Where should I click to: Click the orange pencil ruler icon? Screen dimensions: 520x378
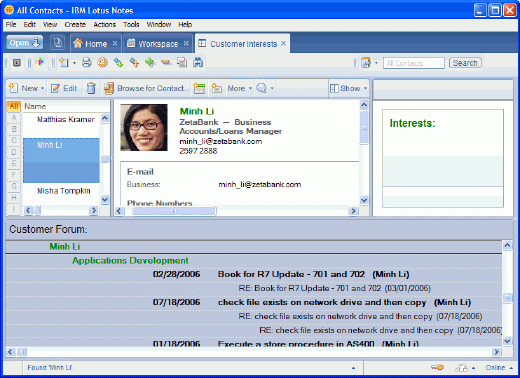pyautogui.click(x=166, y=62)
